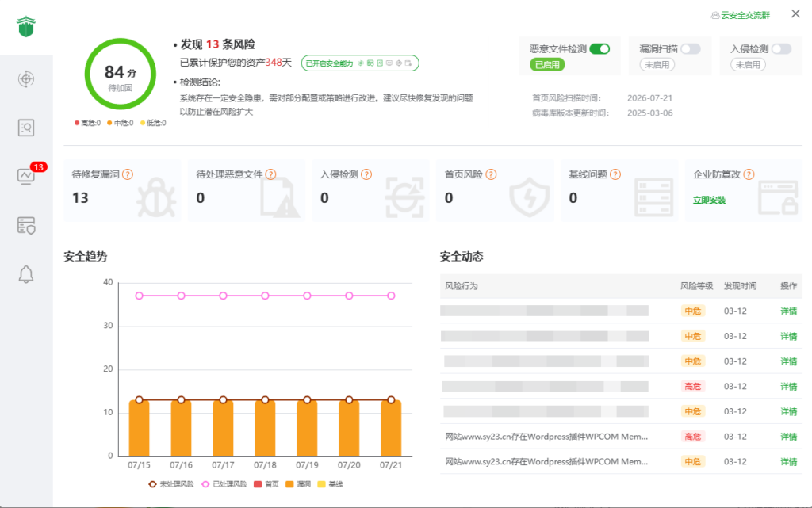Image resolution: width=812 pixels, height=508 pixels.
Task: Toggle 已处理风险 series in chart legend
Action: [224, 484]
